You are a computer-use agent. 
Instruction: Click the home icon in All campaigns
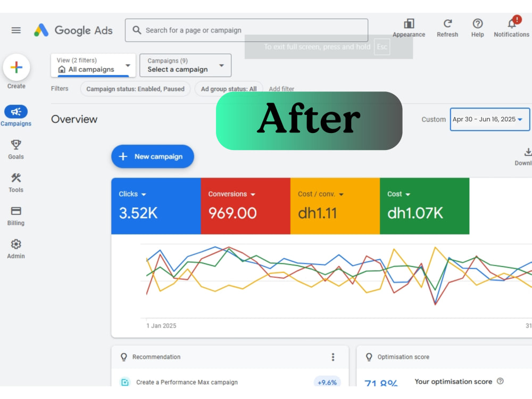[x=61, y=70]
